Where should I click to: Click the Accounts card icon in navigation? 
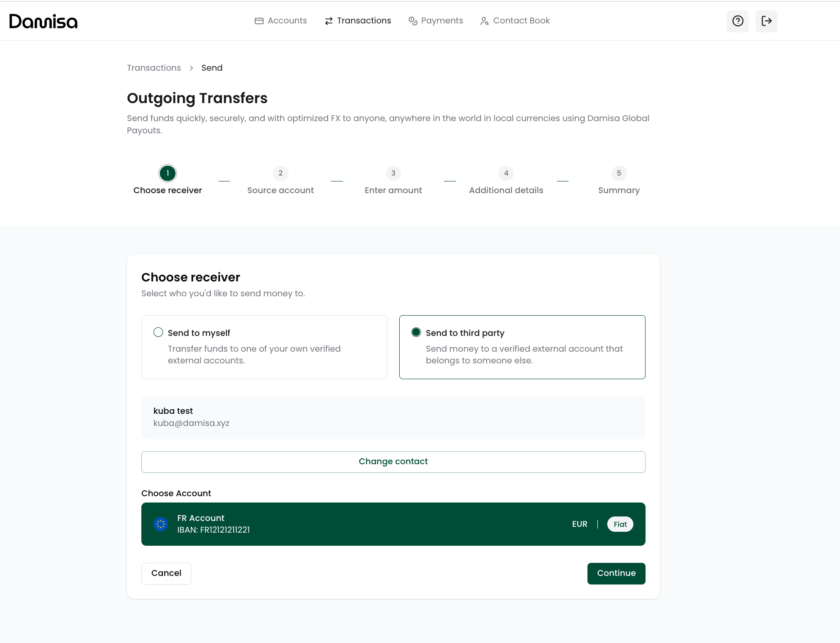(259, 21)
